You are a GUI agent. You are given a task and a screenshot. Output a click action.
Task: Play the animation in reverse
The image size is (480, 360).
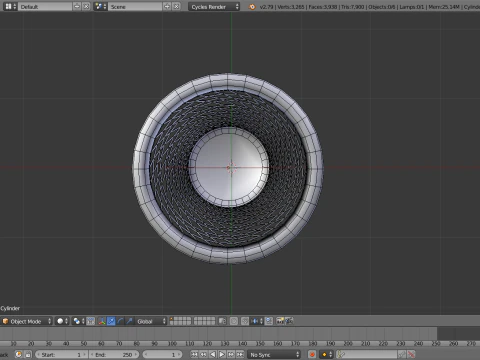tap(213, 354)
